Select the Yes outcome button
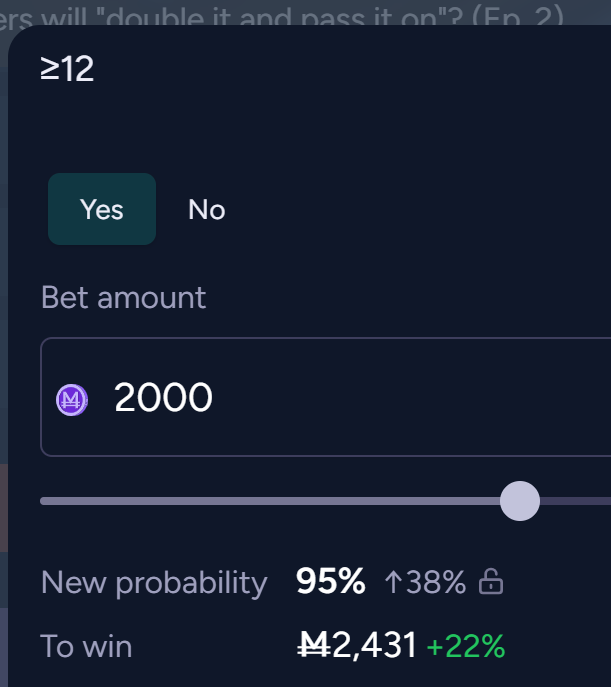The image size is (611, 687). [x=102, y=209]
